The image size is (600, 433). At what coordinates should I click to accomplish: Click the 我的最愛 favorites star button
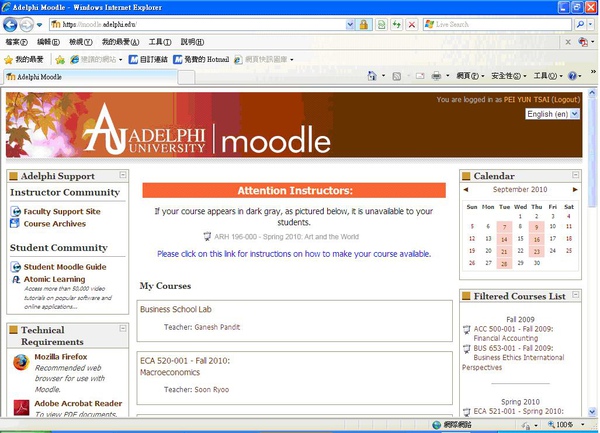pos(24,59)
